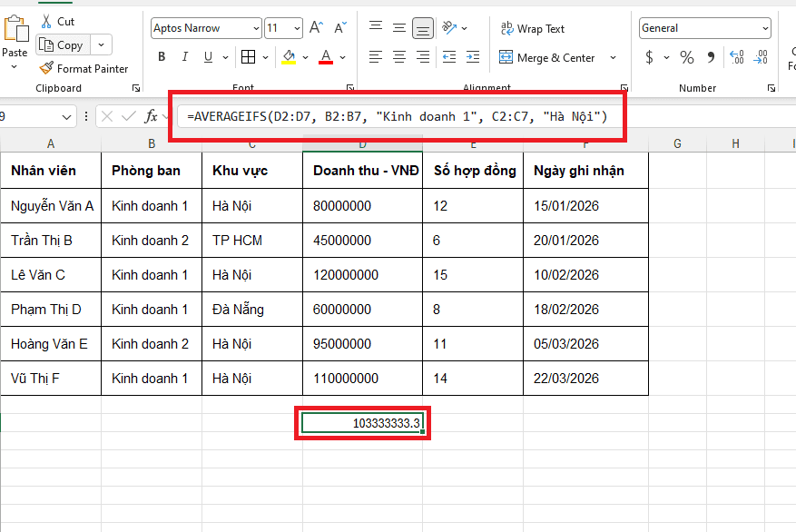Screen dimensions: 796x532
Task: Activate Format Painter
Action: click(84, 68)
